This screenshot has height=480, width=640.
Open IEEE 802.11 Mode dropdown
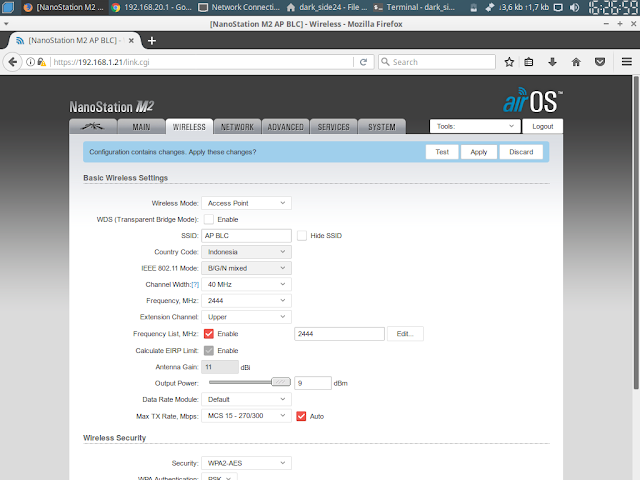click(247, 268)
